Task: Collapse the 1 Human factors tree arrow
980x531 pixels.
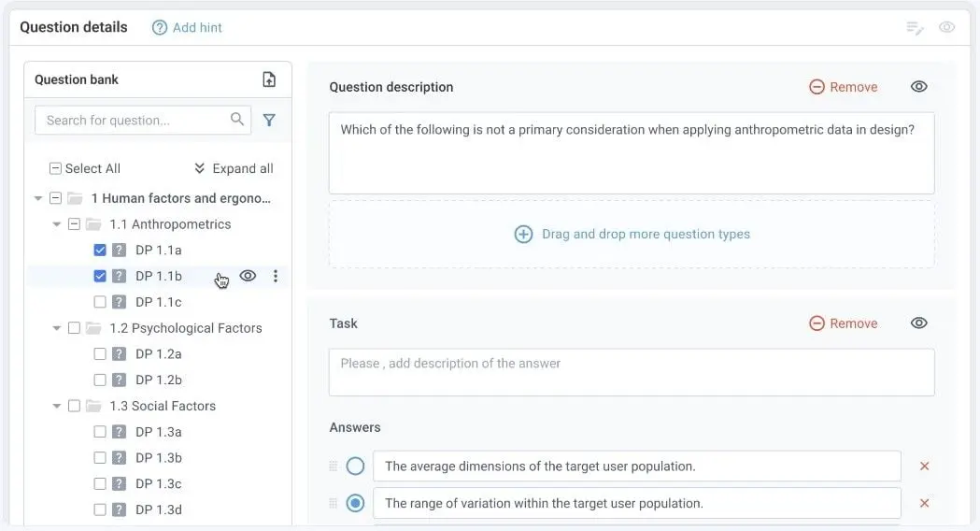Action: [38, 198]
